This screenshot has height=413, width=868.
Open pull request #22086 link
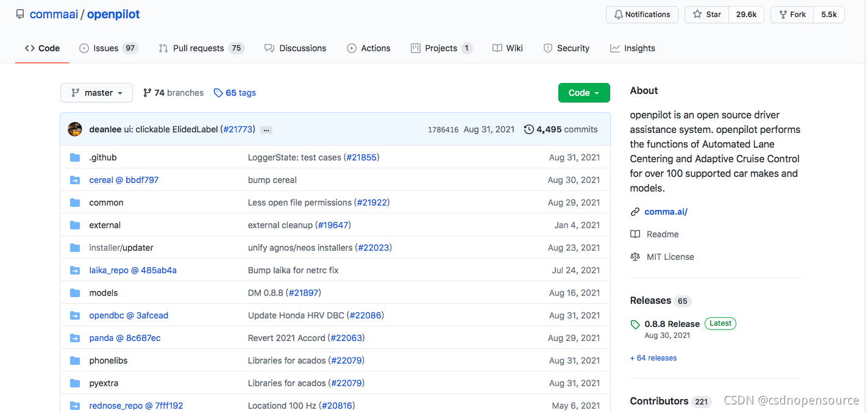[x=366, y=315]
